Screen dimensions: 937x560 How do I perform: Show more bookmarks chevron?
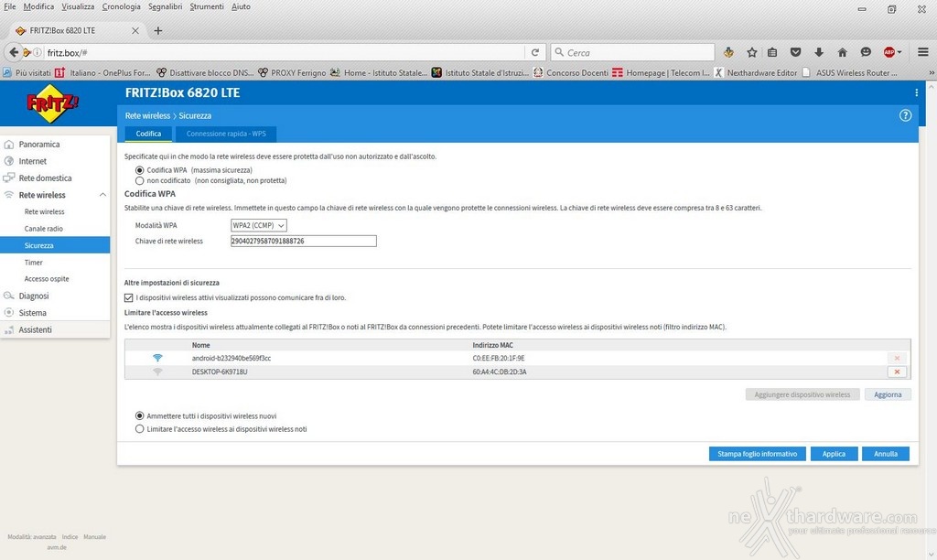pos(931,73)
